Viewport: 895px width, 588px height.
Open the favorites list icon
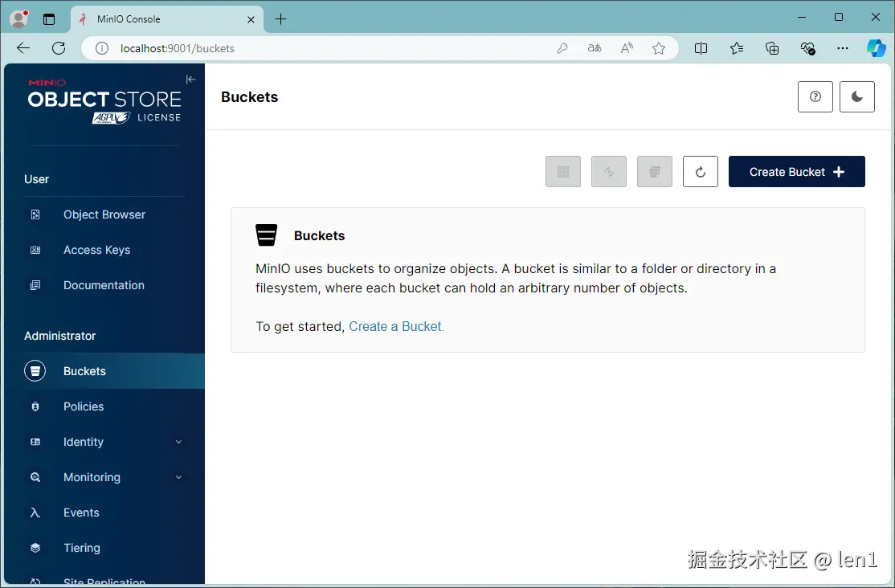pyautogui.click(x=736, y=48)
